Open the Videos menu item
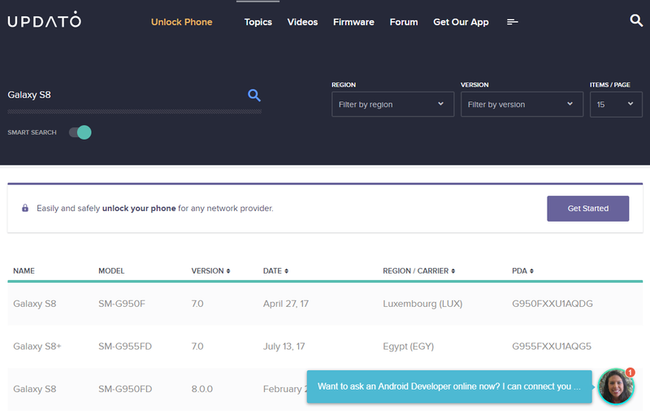Image resolution: width=650 pixels, height=414 pixels. click(x=302, y=22)
